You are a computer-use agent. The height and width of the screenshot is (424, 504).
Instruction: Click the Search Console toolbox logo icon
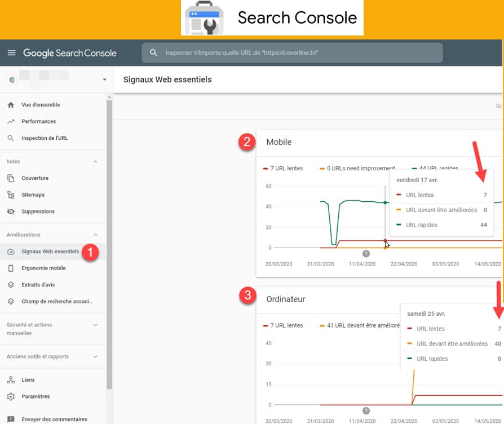(204, 17)
